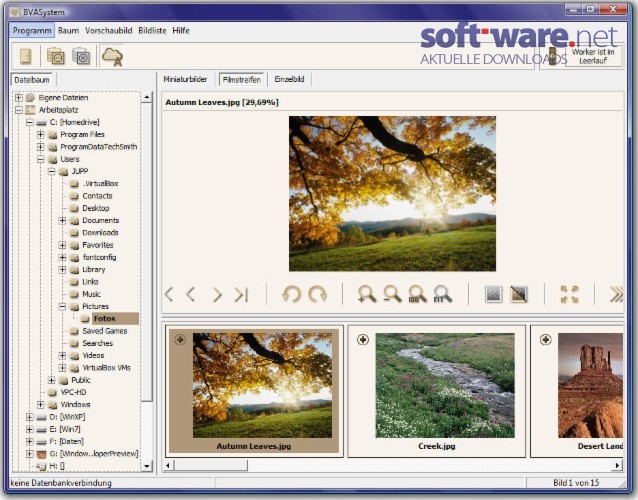Click the cloud search icon in toolbar
The width and height of the screenshot is (638, 500).
coord(112,56)
